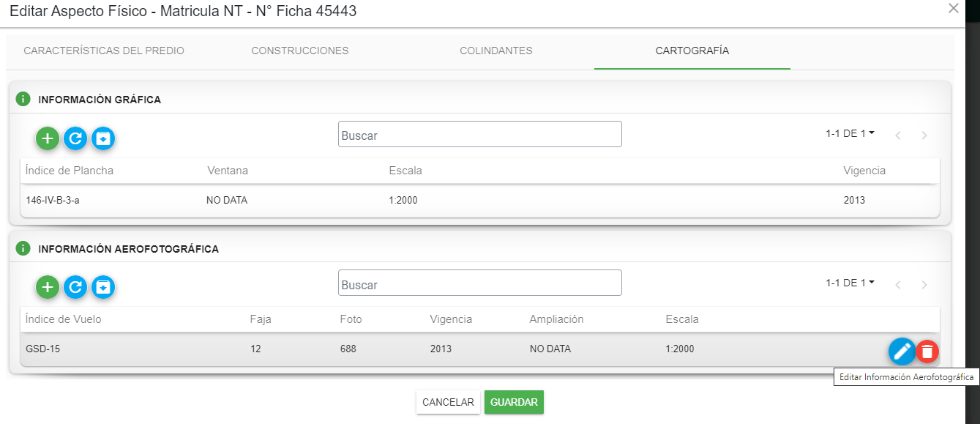Focus the Buscar field in Información Gráfica

point(480,134)
